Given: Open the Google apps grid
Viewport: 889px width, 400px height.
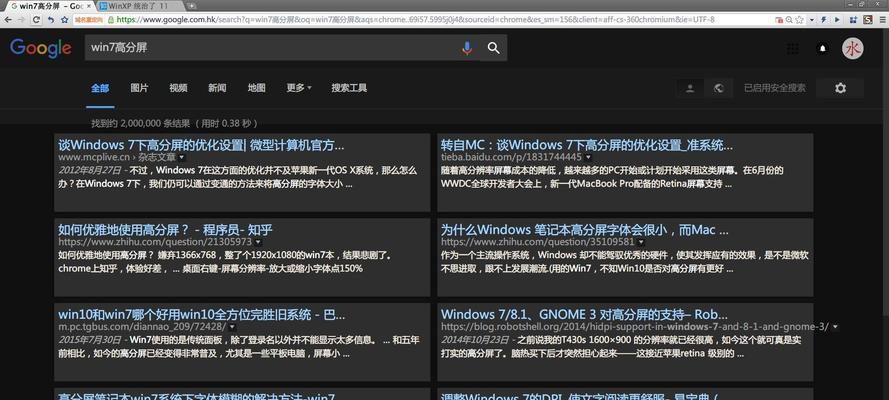Looking at the screenshot, I should (x=793, y=49).
